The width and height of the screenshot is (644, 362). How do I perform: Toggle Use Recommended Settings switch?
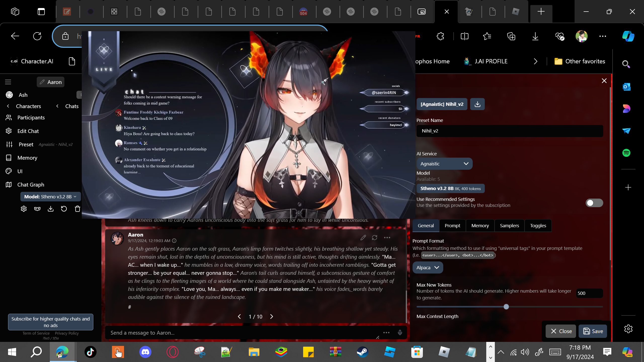coord(594,203)
